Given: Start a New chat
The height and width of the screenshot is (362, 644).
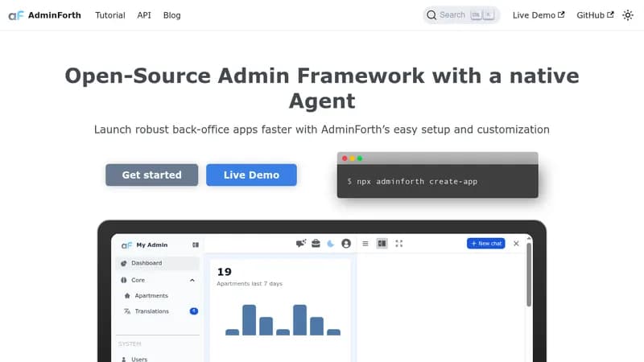Looking at the screenshot, I should 486,244.
